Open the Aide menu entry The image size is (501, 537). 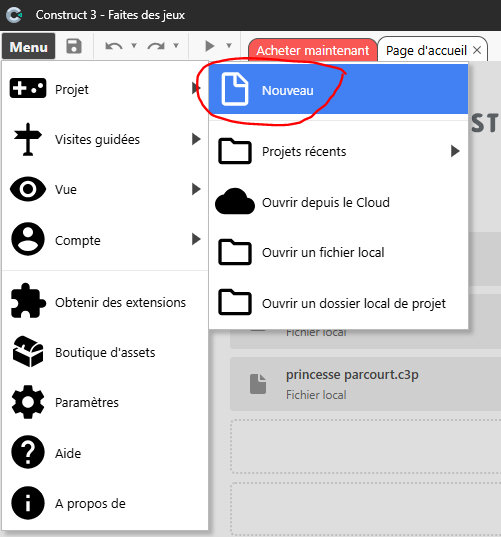105,453
